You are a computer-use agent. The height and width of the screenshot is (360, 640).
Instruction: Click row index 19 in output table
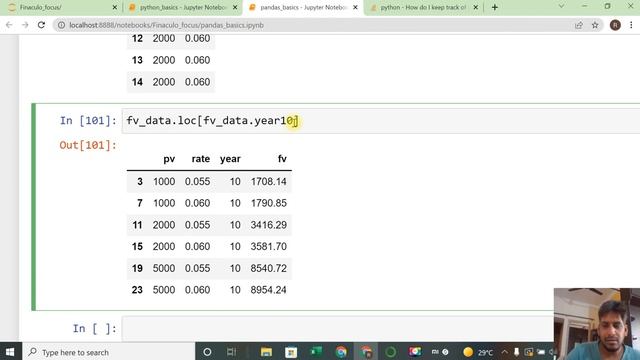(x=137, y=269)
